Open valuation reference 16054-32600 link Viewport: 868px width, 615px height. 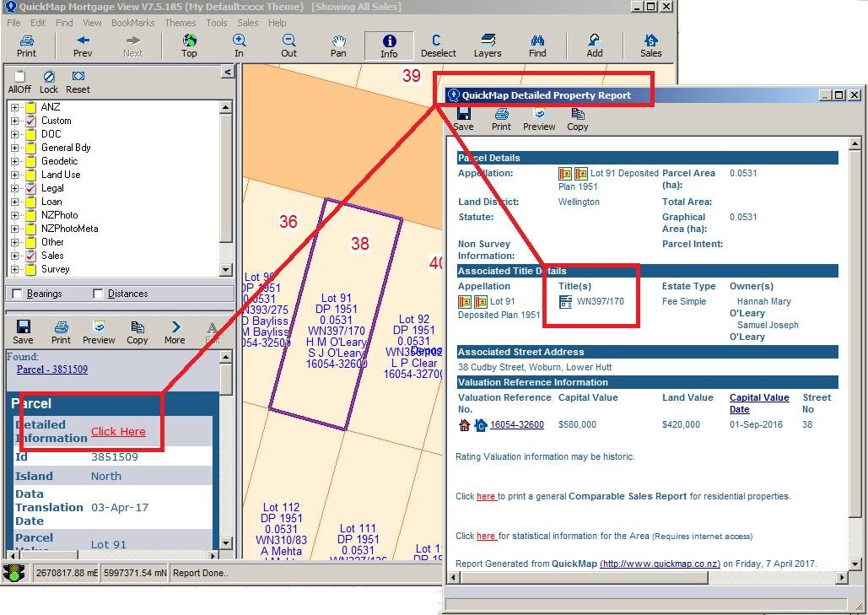click(x=516, y=424)
